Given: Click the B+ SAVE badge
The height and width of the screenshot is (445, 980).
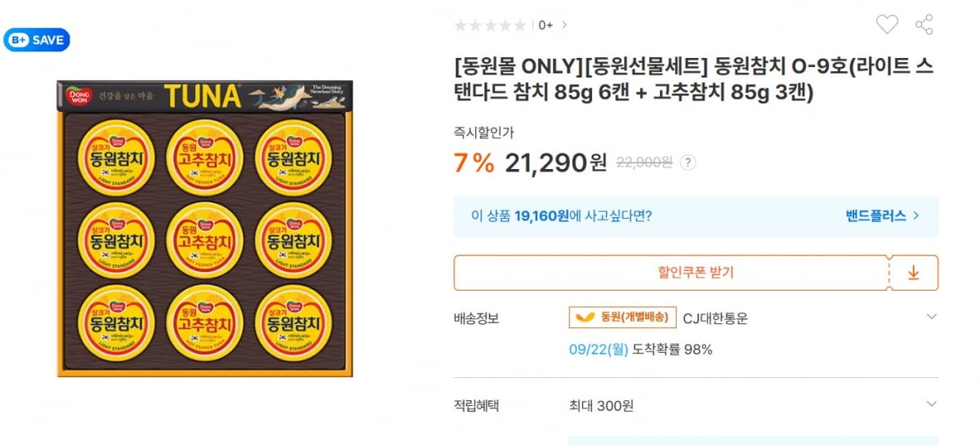Looking at the screenshot, I should point(37,40).
